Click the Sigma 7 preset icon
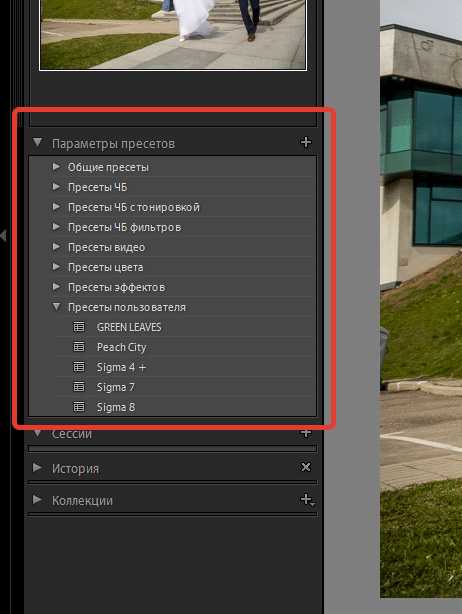 point(79,386)
